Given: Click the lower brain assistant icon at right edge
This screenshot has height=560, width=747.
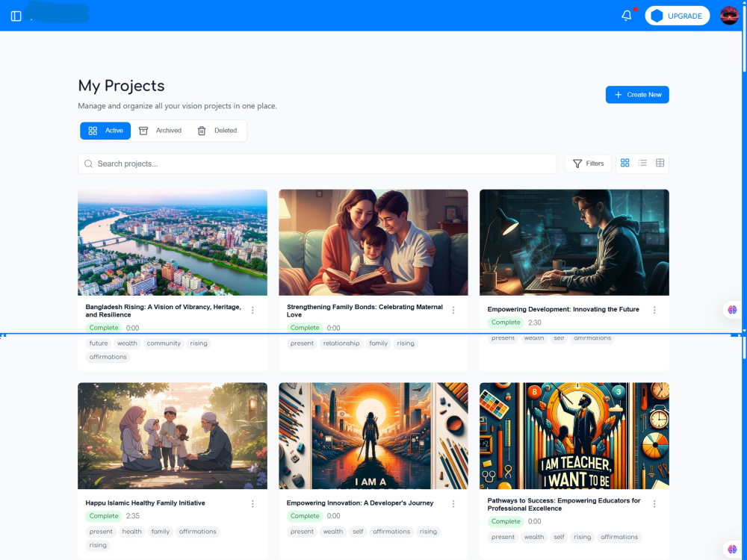Looking at the screenshot, I should tap(732, 550).
